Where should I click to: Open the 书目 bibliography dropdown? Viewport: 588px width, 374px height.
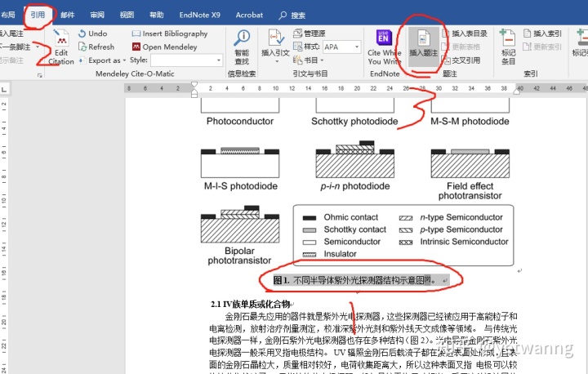tap(308, 60)
